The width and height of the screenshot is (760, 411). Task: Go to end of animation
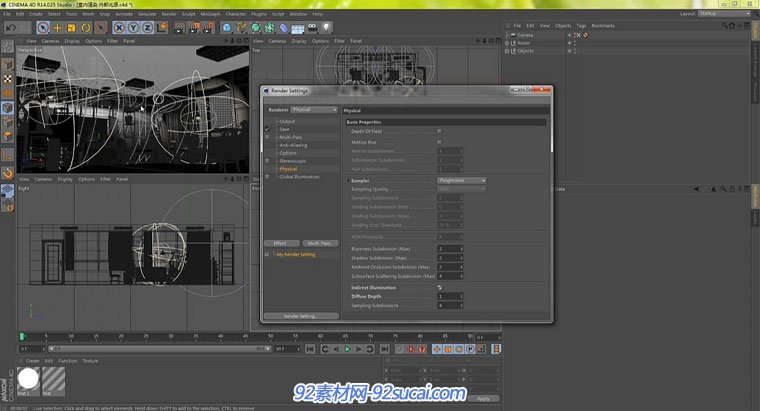pos(384,349)
